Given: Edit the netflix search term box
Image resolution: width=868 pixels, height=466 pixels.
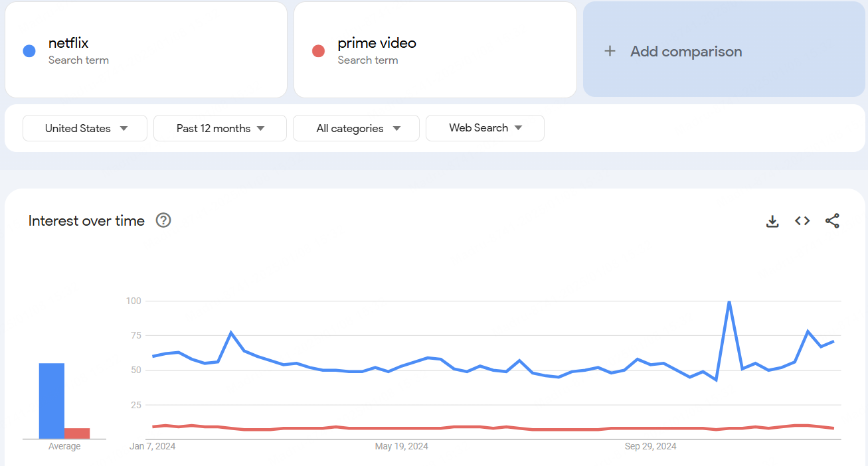Looking at the screenshot, I should click(146, 50).
